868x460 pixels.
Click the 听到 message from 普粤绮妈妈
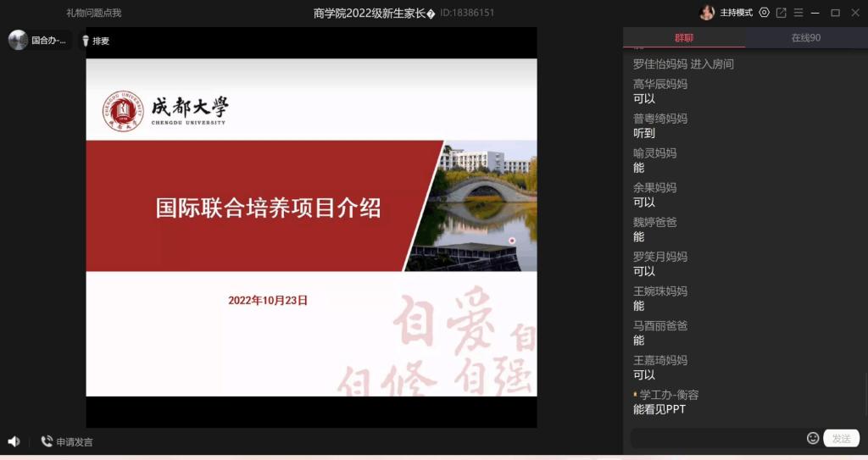[x=644, y=133]
